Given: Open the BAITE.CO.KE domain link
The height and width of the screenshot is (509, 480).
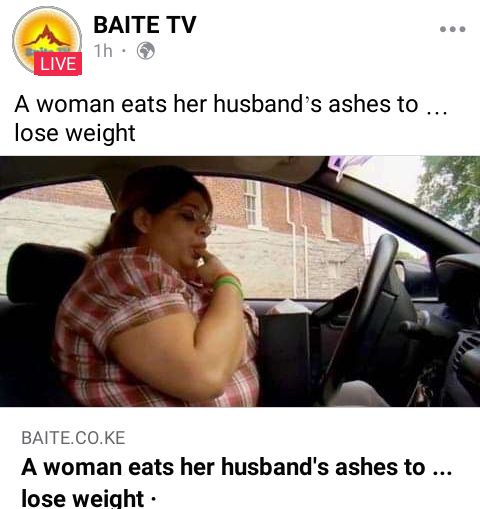Looking at the screenshot, I should click(73, 438).
